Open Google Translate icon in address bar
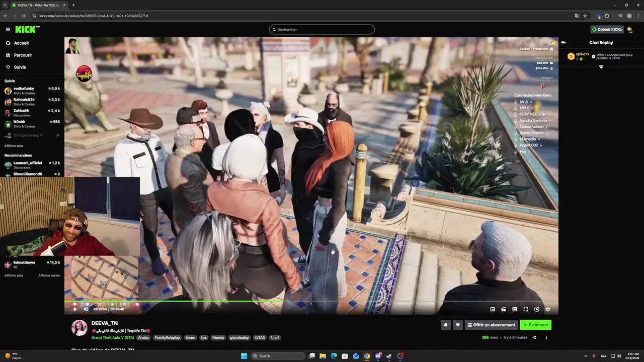644x362 pixels. click(x=577, y=16)
